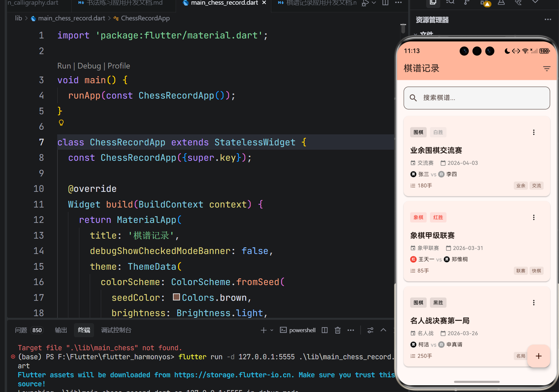Click the editor vertical scrollbar thumb
The width and height of the screenshot is (559, 392).
(x=403, y=28)
